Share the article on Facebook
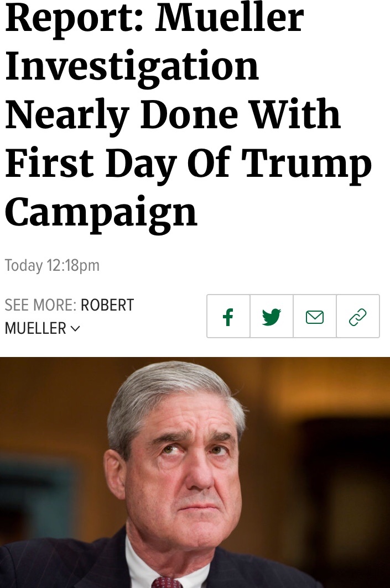The width and height of the screenshot is (390, 588). coord(228,316)
